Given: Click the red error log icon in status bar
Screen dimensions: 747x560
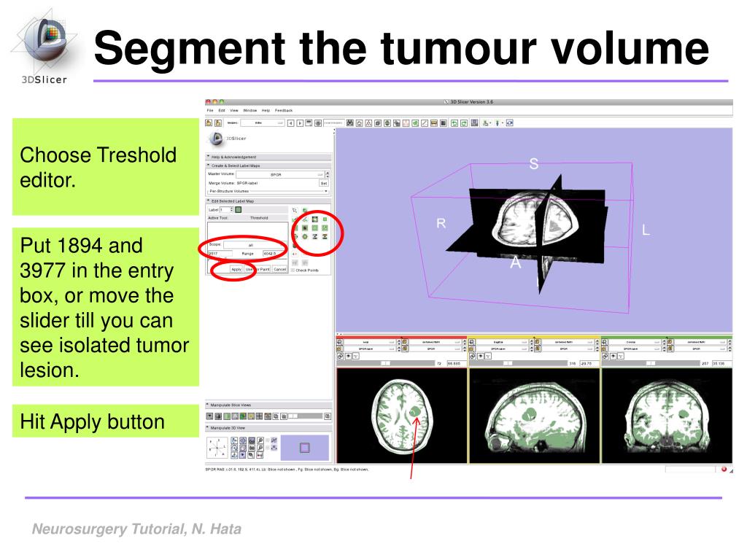Looking at the screenshot, I should tap(724, 469).
